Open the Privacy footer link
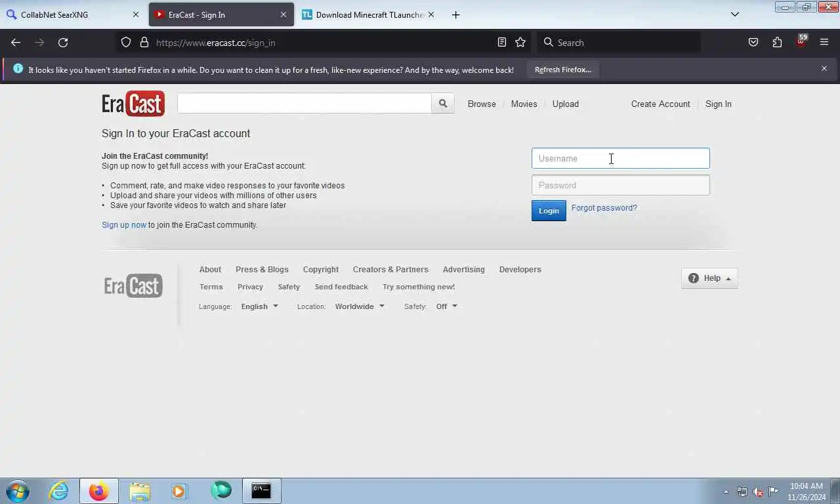Image resolution: width=840 pixels, height=504 pixels. 250,287
